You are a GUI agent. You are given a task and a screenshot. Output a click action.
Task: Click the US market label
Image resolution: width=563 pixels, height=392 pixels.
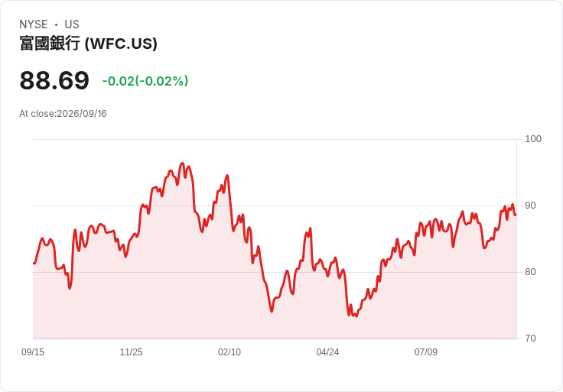point(72,24)
